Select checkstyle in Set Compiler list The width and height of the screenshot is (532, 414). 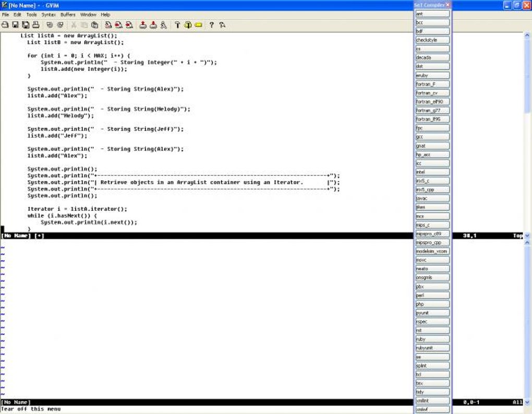[x=432, y=40]
